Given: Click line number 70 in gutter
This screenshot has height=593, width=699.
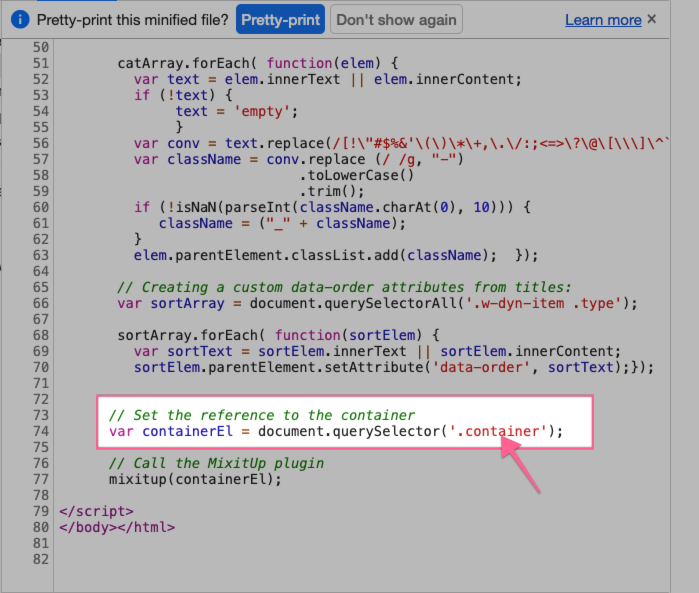Looking at the screenshot, I should tap(41, 367).
